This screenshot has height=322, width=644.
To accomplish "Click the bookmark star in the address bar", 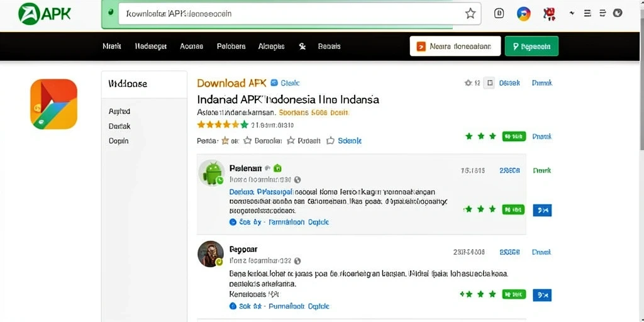I will tap(470, 14).
